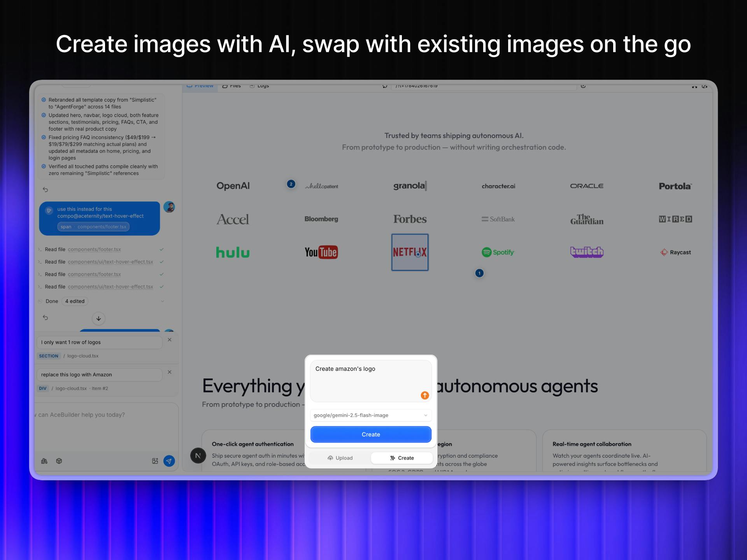This screenshot has width=747, height=560.
Task: Click the "4 edited" badge
Action: [x=75, y=301]
